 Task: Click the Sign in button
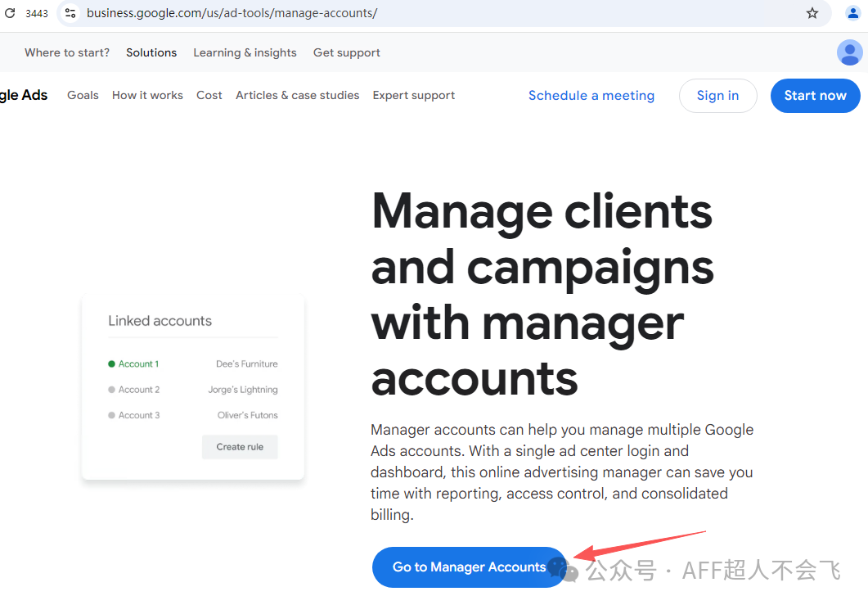tap(718, 96)
